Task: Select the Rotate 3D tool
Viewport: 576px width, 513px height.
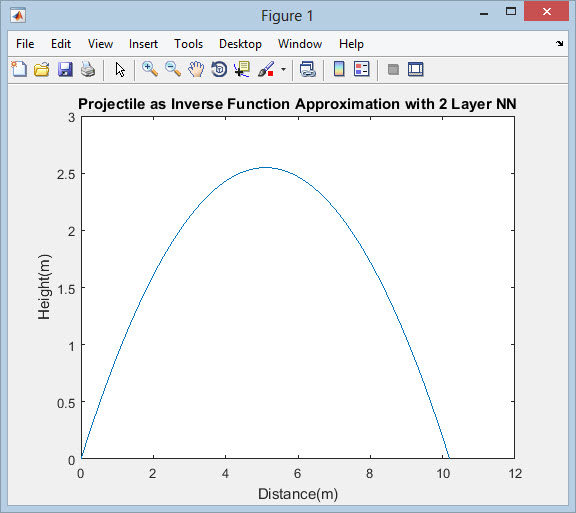Action: click(x=219, y=69)
